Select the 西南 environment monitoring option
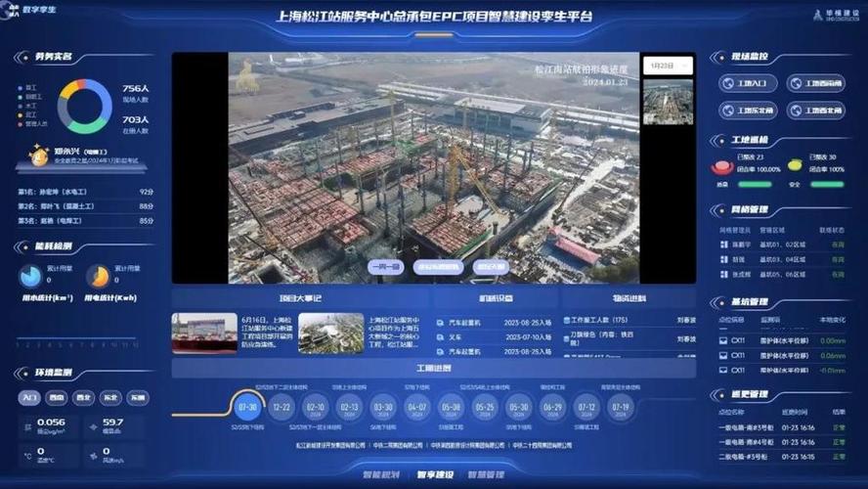The height and width of the screenshot is (489, 868). (x=57, y=398)
